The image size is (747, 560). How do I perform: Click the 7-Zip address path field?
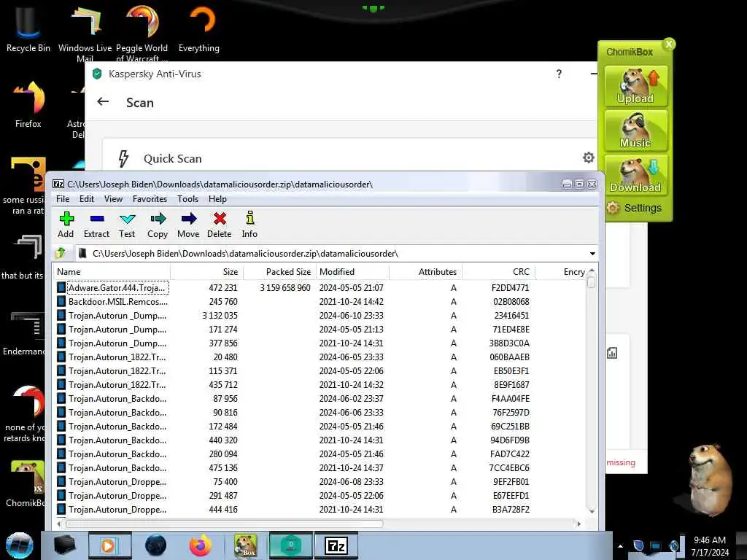pyautogui.click(x=331, y=254)
